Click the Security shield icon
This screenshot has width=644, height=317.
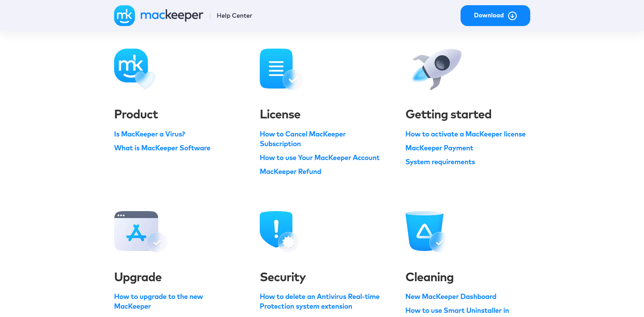tap(279, 232)
